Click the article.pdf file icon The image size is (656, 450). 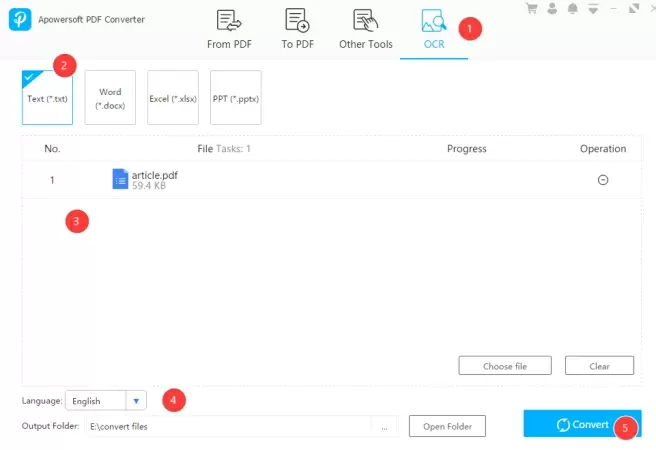tap(120, 179)
